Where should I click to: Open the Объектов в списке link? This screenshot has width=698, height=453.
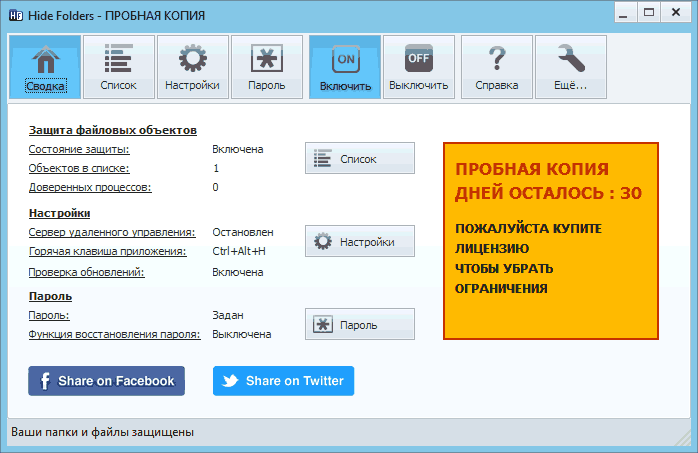tap(79, 169)
